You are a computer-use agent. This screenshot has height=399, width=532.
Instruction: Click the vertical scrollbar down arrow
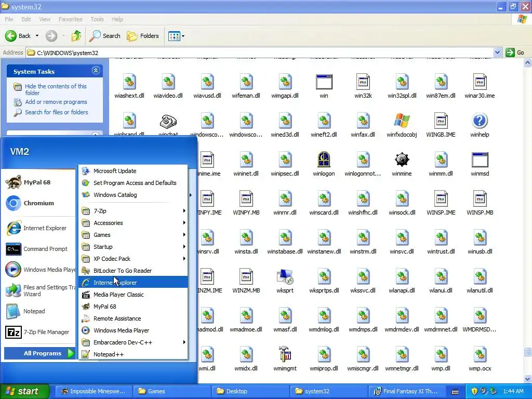coord(528,379)
